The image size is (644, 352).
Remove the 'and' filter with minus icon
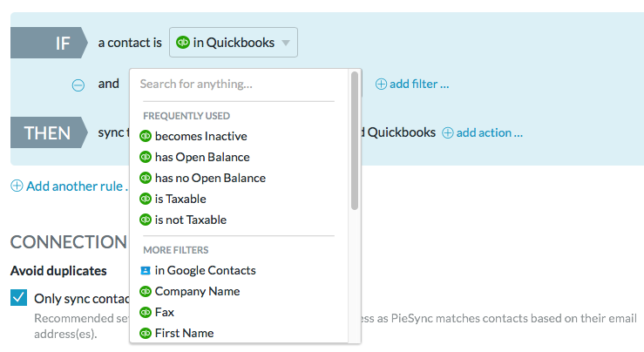pos(78,85)
